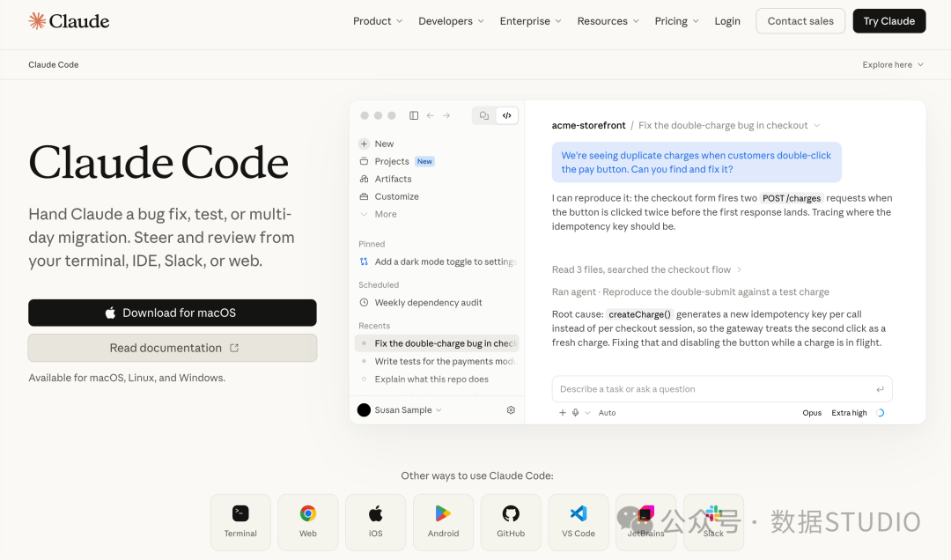951x560 pixels.
Task: Open Customize in the sidebar
Action: [x=396, y=196]
